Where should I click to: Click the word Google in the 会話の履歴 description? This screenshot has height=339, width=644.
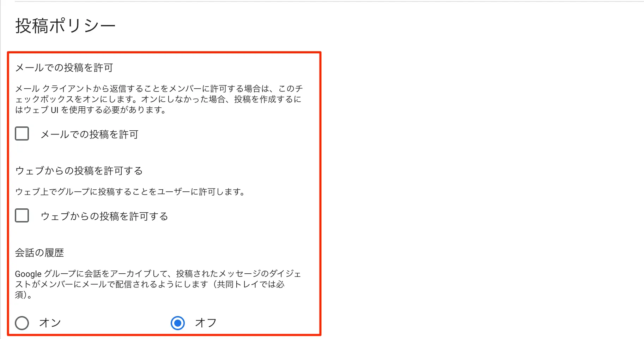tap(28, 274)
